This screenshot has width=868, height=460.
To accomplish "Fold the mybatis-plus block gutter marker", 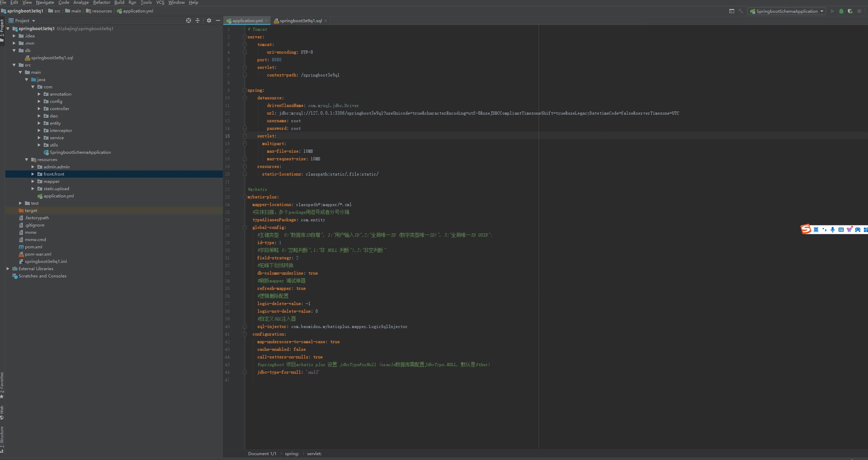I will (245, 197).
